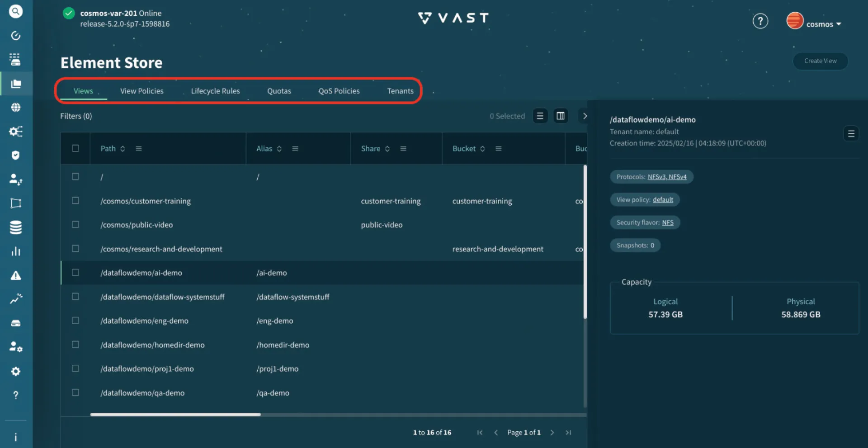Viewport: 868px width, 448px height.
Task: Select the /cosmos/customer-training row checkbox
Action: pos(75,201)
